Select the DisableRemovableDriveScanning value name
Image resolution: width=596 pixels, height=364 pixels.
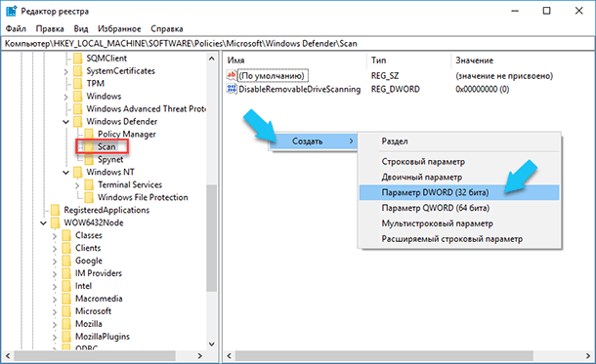300,89
